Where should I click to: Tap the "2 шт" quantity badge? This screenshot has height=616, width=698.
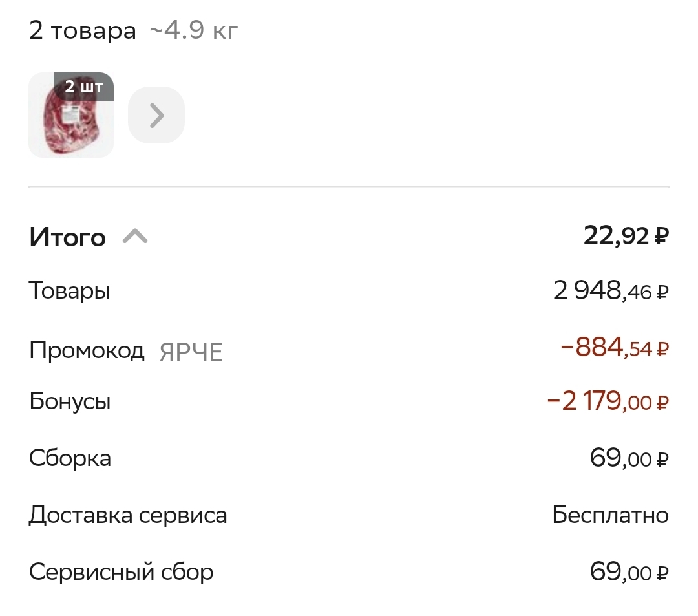pyautogui.click(x=83, y=87)
